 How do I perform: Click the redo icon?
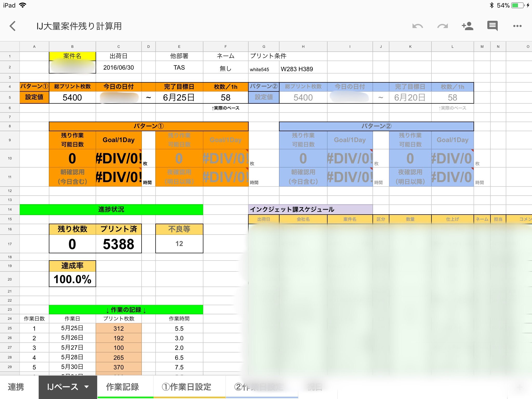tap(442, 26)
